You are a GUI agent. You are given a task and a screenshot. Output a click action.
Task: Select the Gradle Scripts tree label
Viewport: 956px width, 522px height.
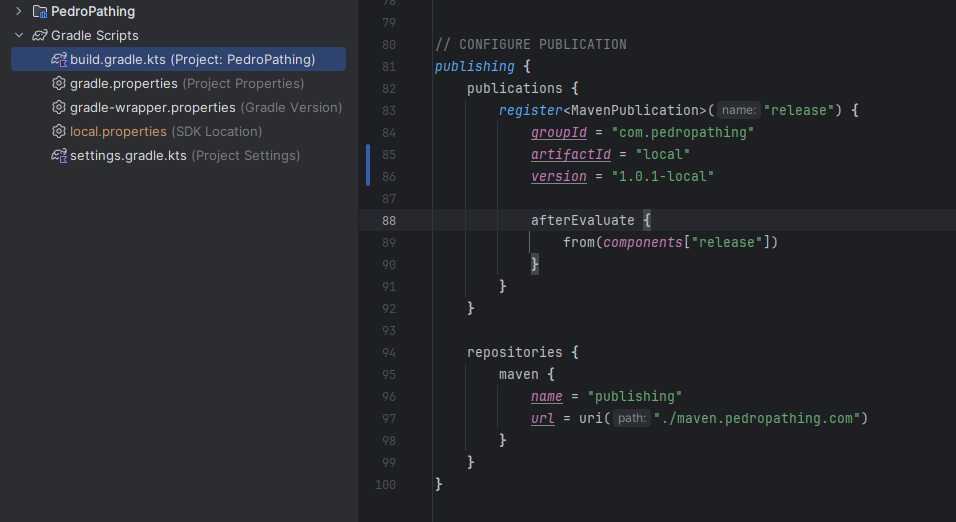point(95,35)
